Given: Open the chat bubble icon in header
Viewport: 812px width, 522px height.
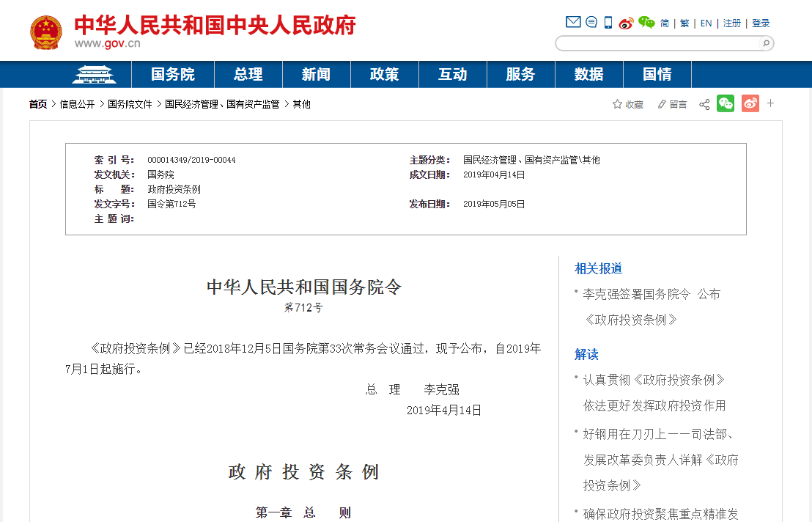Looking at the screenshot, I should [591, 22].
